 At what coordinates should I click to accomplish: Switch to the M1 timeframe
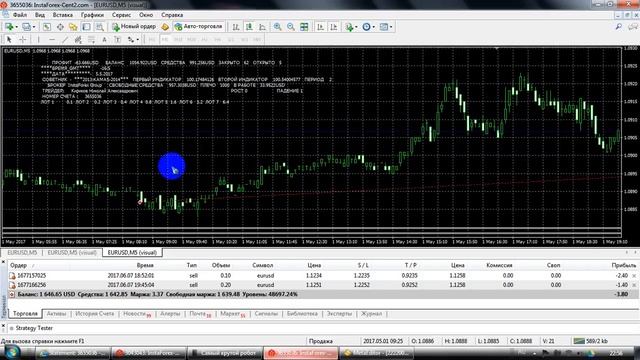click(152, 39)
